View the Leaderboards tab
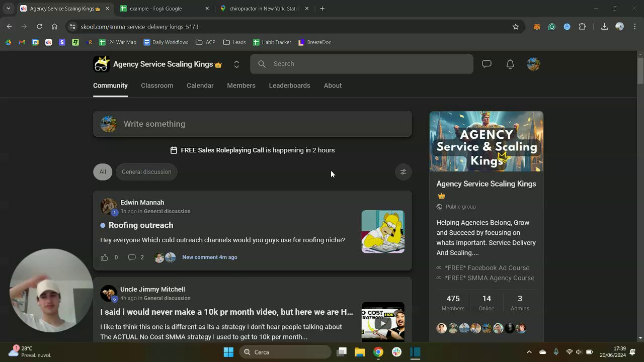644x362 pixels. point(289,85)
